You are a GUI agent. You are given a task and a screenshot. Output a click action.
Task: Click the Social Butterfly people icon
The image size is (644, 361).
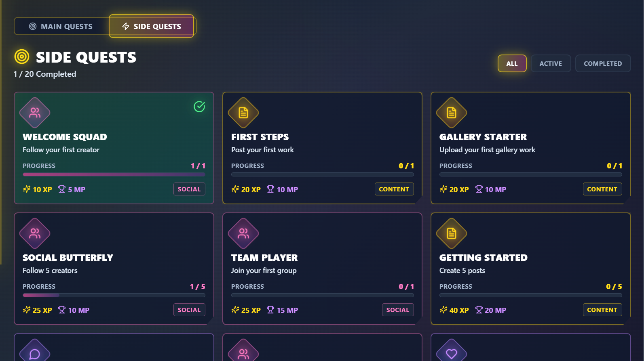34,233
